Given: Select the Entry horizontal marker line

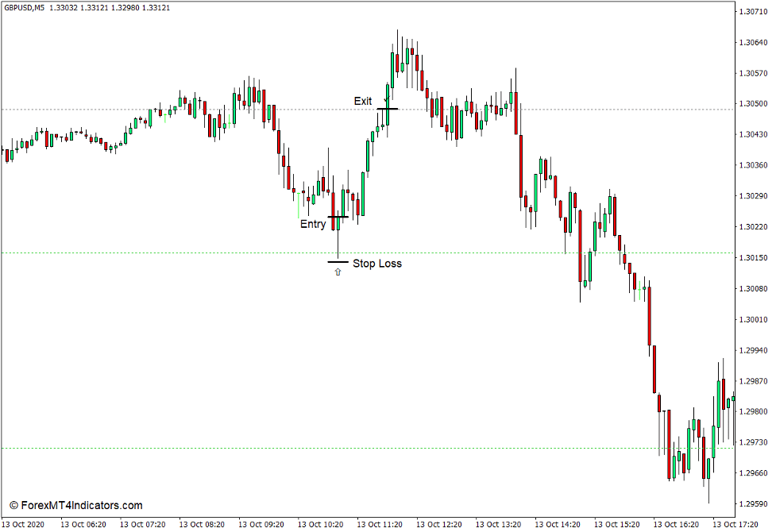Looking at the screenshot, I should pos(338,216).
